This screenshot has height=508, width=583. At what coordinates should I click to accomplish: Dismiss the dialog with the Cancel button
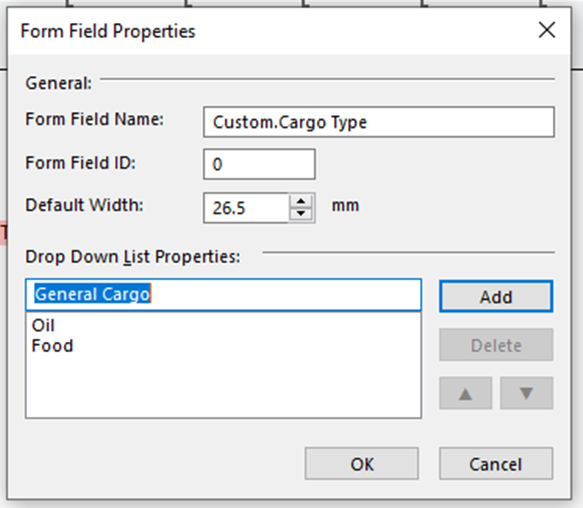496,463
